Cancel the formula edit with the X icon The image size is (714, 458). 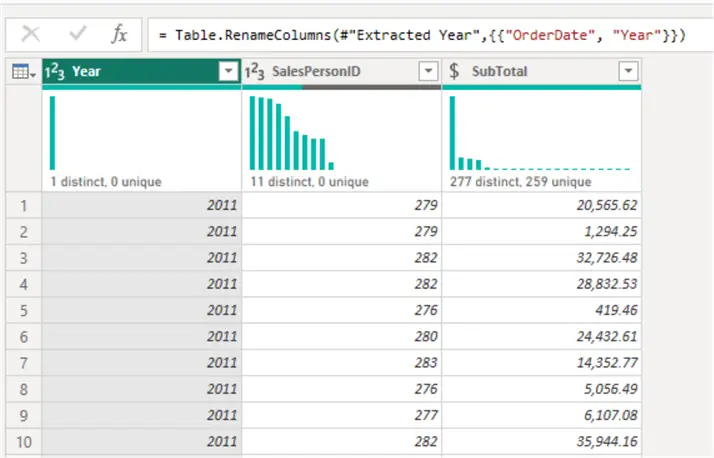point(31,34)
